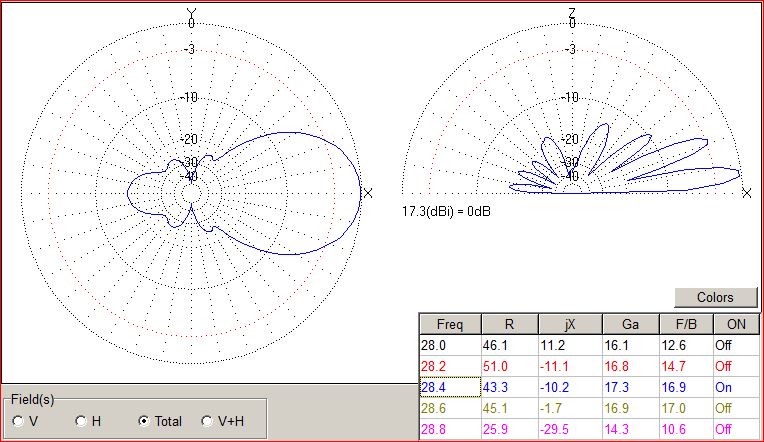Turn on the 28.6 frequency trace
764x442 pixels.
(724, 407)
